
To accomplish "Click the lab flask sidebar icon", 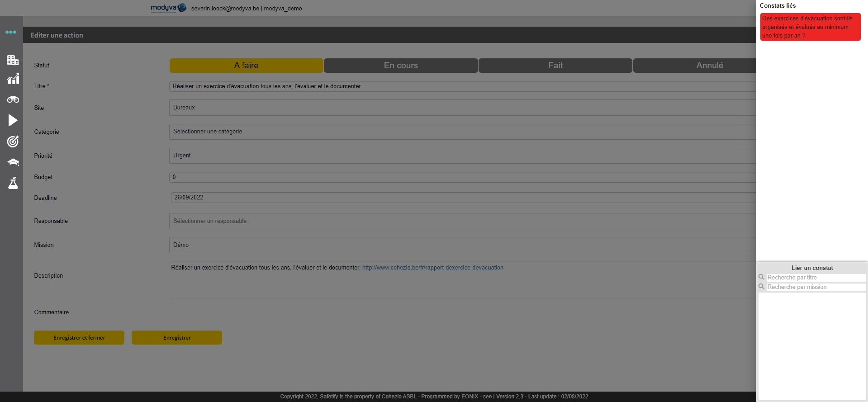I will [13, 183].
